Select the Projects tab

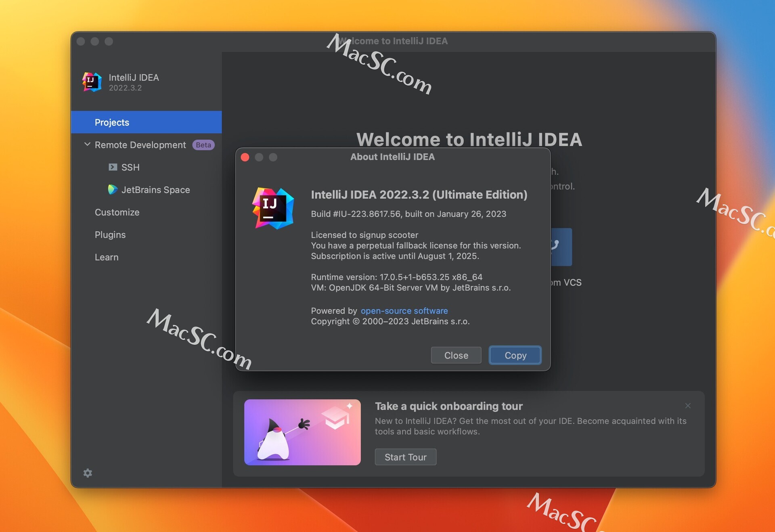point(112,122)
